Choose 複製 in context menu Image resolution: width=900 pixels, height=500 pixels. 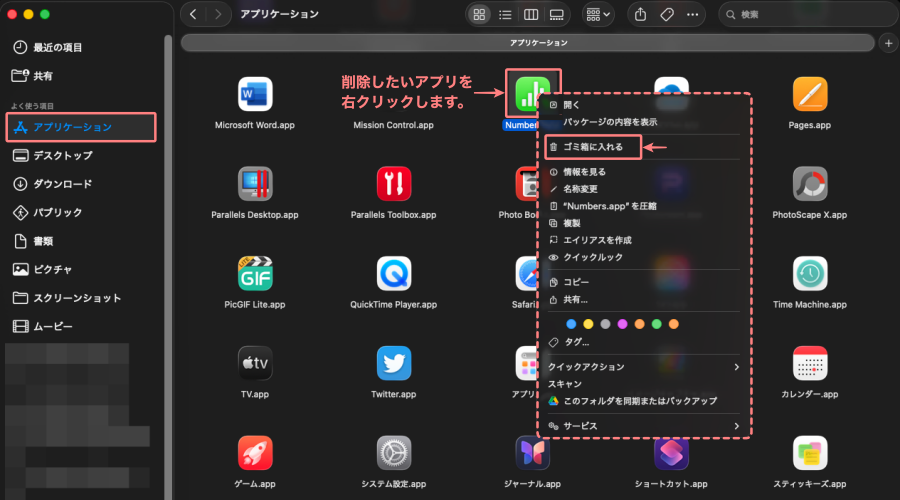(643, 223)
